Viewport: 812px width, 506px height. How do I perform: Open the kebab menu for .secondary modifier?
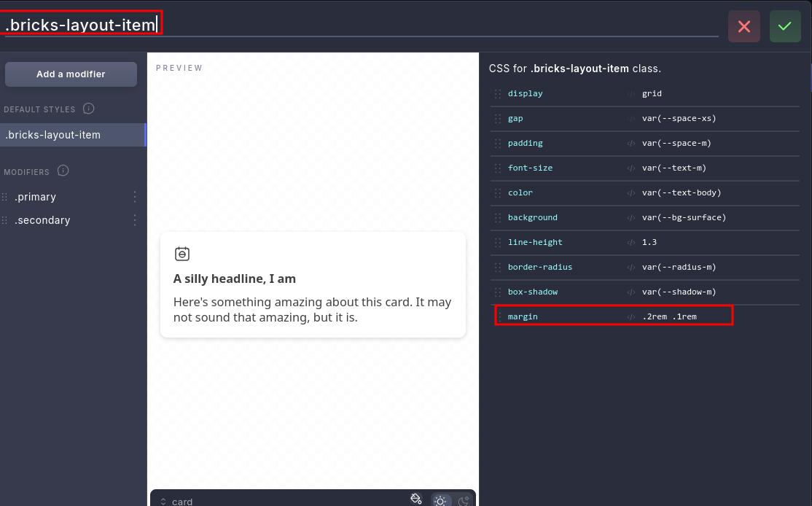(134, 219)
